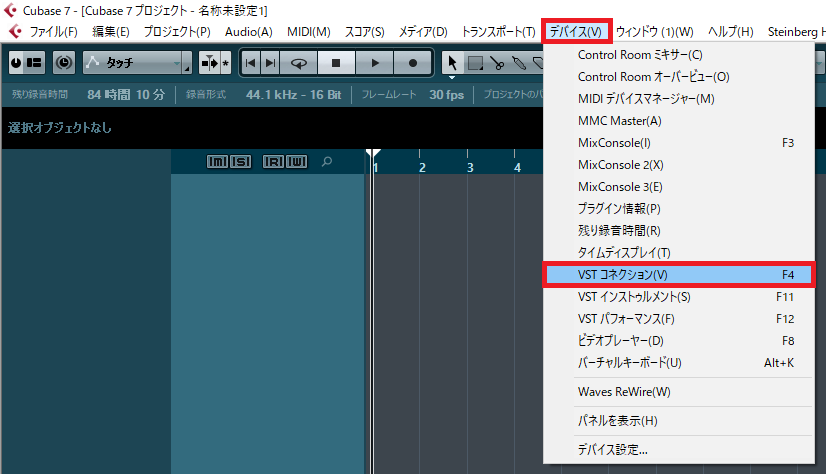Open the メディア(D) menu
This screenshot has height=474, width=826.
[x=423, y=32]
